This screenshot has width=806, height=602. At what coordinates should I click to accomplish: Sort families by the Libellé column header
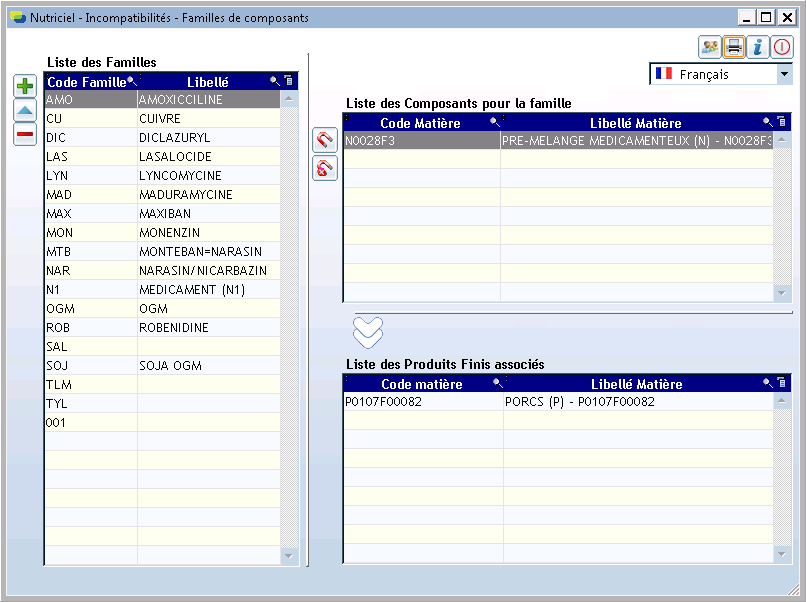(208, 82)
